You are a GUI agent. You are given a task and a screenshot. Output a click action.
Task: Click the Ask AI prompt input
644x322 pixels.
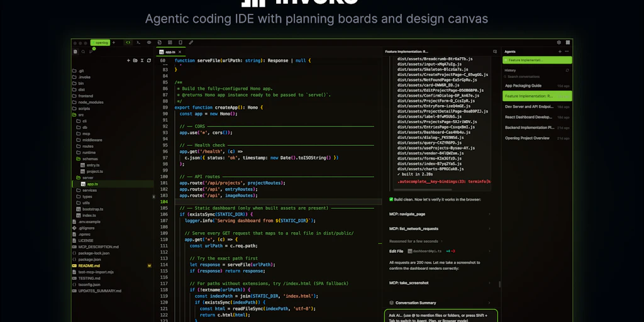point(441,316)
